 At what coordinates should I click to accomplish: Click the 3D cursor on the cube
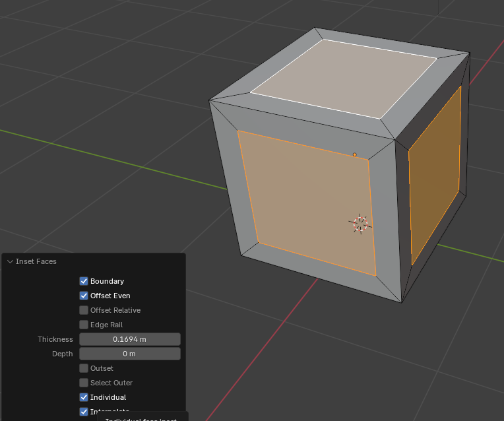pos(360,224)
